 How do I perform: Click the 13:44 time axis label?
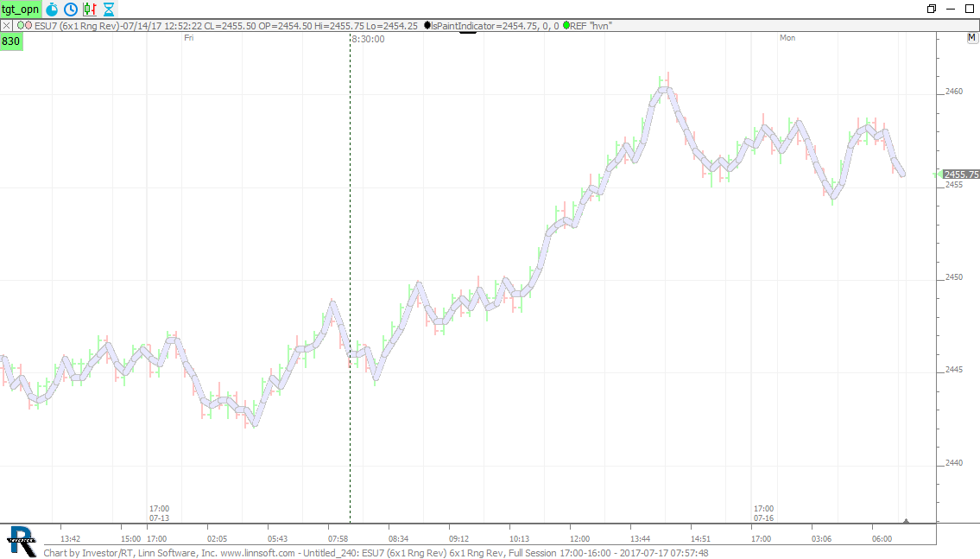click(x=640, y=539)
